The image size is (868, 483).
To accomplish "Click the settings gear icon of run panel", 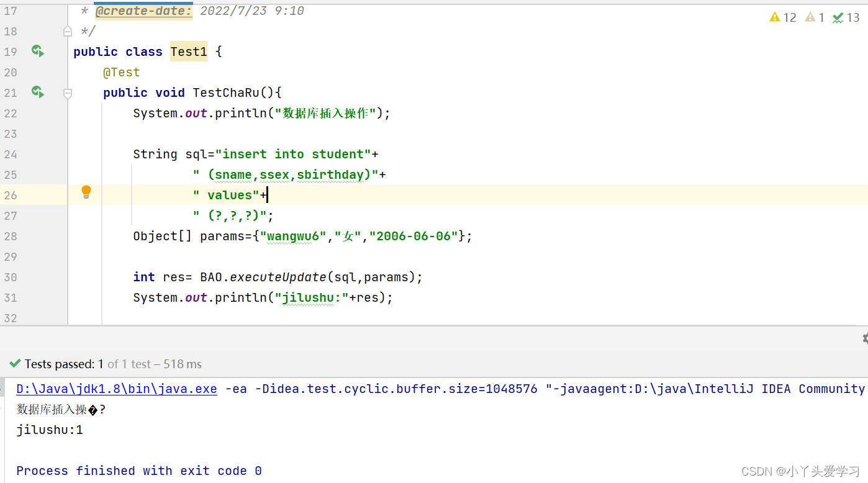I will 864,338.
